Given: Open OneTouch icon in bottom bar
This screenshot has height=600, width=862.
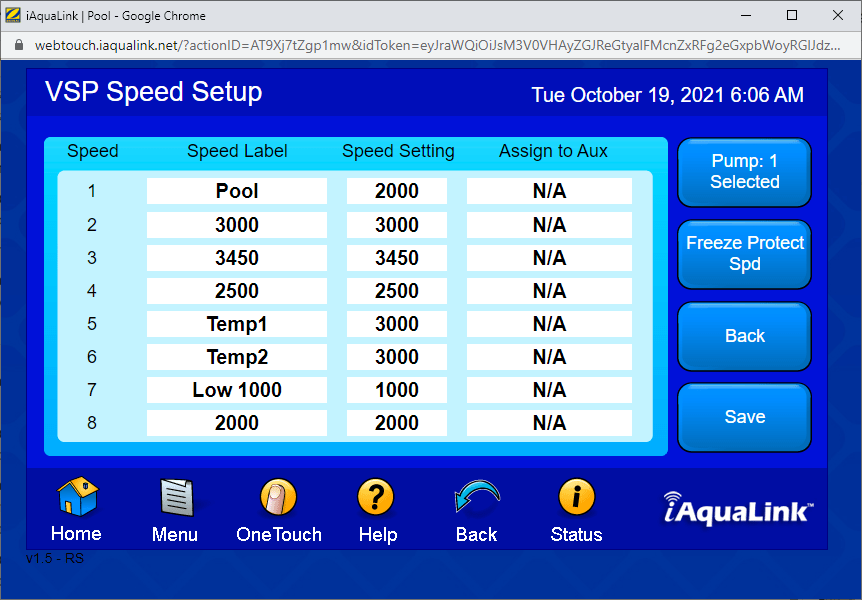Looking at the screenshot, I should [x=278, y=497].
